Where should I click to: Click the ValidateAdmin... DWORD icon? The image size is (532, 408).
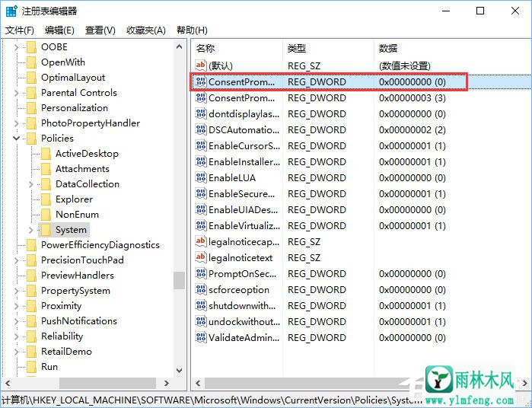[x=200, y=337]
